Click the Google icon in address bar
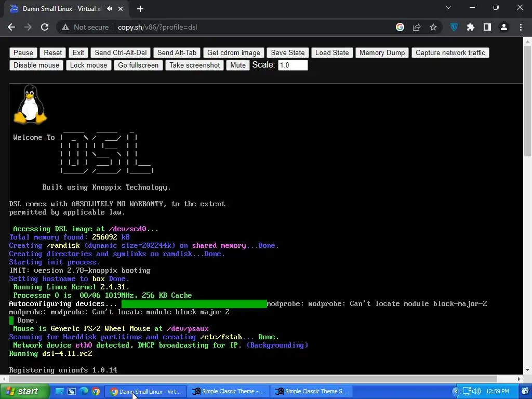The image size is (532, 399). (x=400, y=27)
